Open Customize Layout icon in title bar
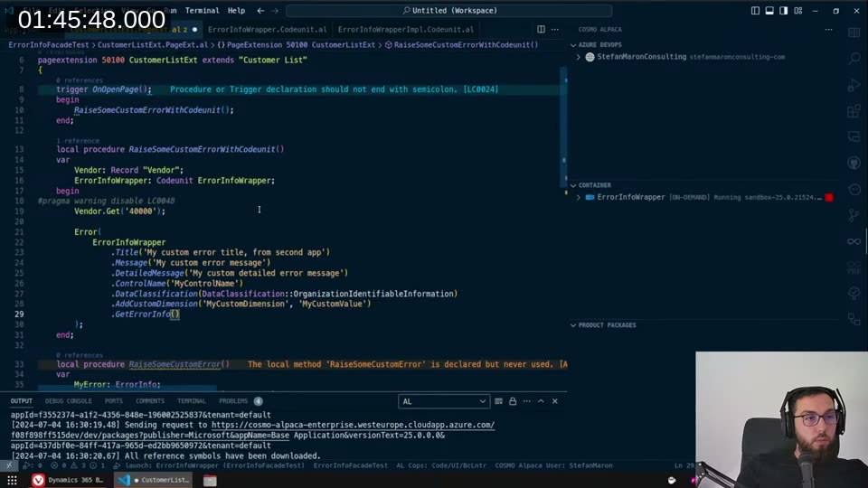Viewport: 868px width, 488px height. click(x=798, y=11)
